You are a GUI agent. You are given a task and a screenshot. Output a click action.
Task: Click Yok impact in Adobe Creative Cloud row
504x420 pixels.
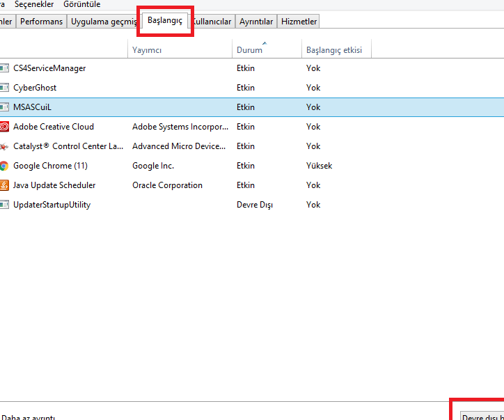coord(313,127)
